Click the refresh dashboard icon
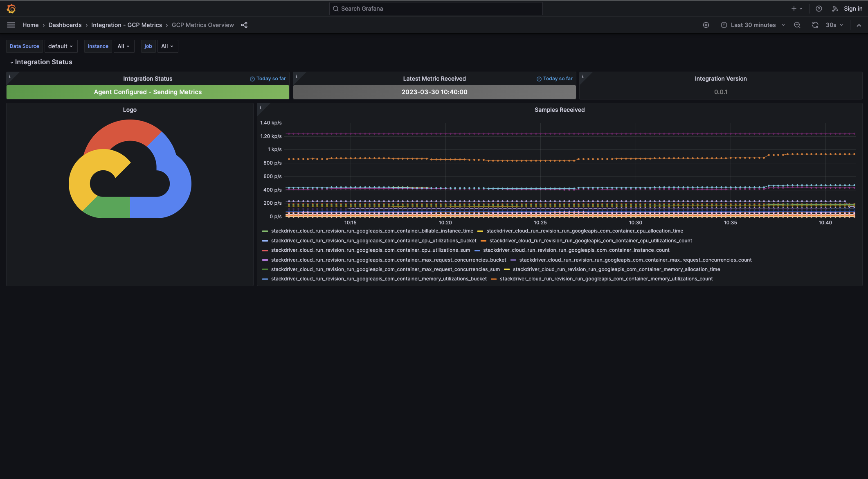 (x=815, y=25)
